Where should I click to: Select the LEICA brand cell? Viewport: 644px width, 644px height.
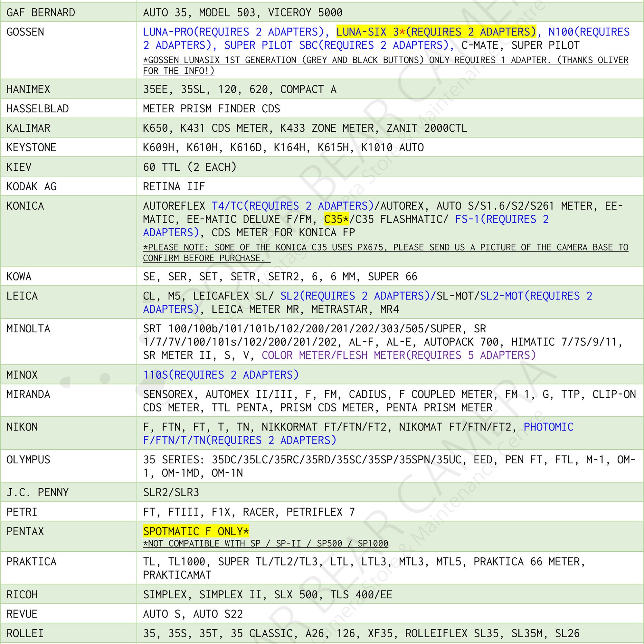pos(68,302)
